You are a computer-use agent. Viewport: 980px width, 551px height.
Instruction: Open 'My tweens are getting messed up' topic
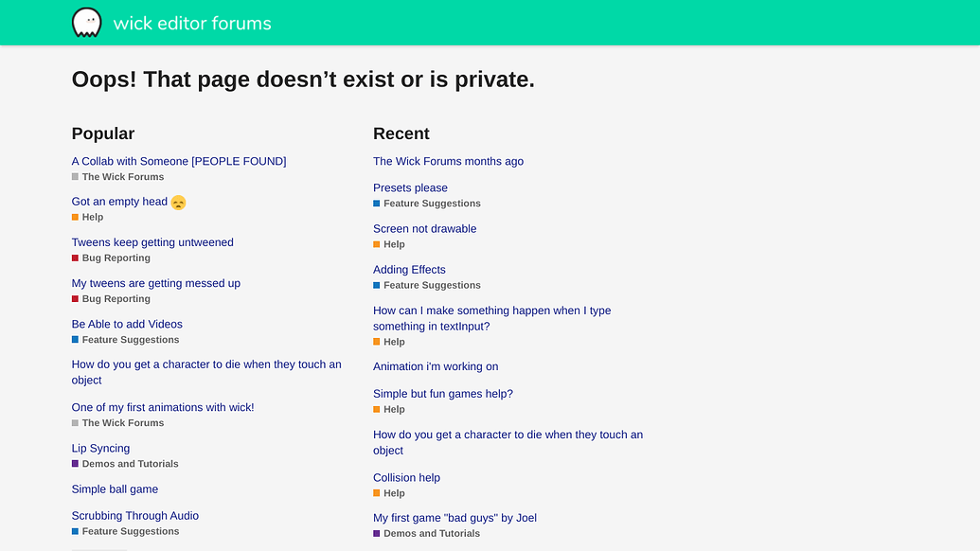155,283
